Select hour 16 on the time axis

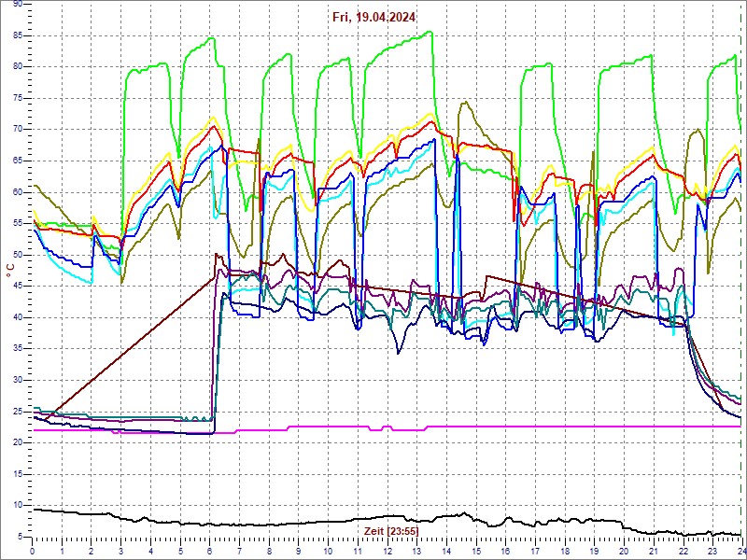coord(505,550)
